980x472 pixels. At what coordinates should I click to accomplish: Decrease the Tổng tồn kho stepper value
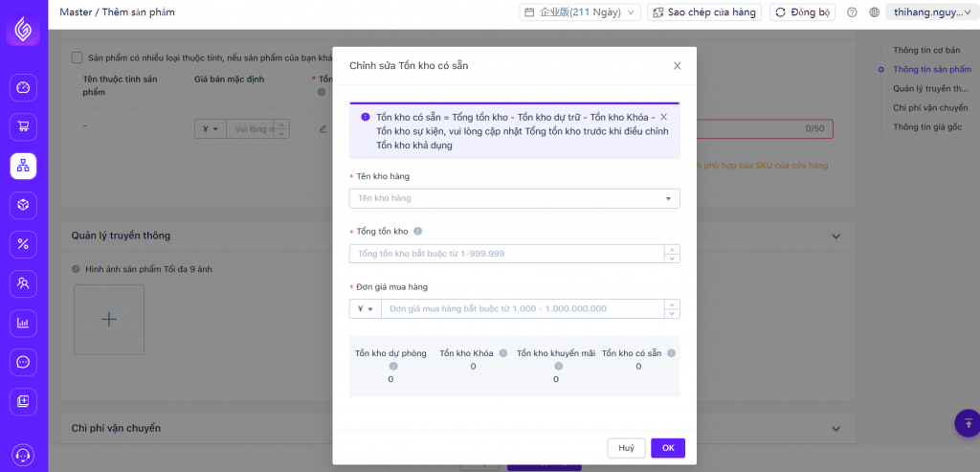click(x=672, y=258)
